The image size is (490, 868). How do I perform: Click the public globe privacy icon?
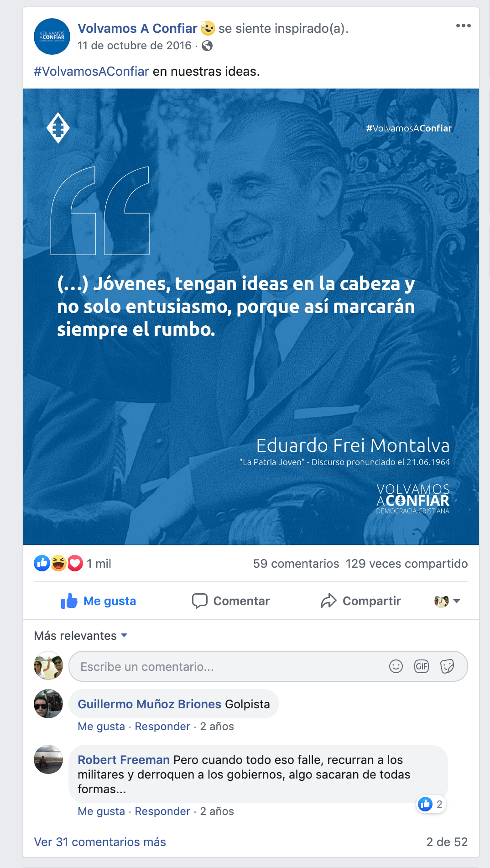pos(207,46)
